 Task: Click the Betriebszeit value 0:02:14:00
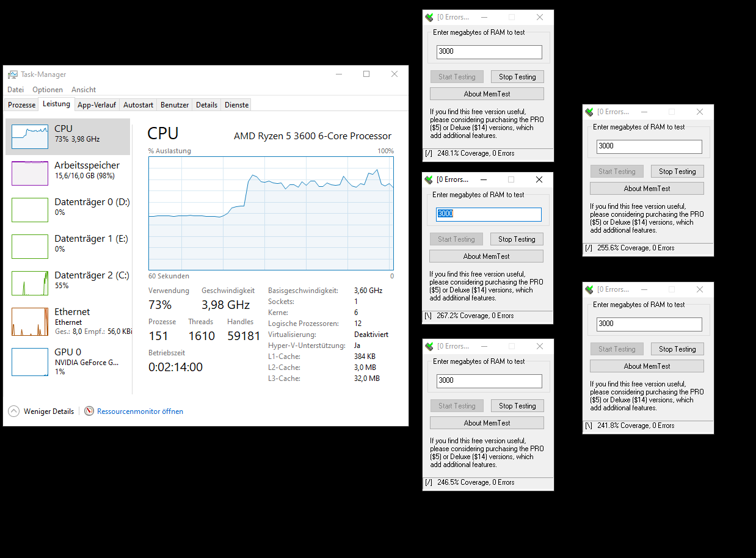[x=175, y=367]
